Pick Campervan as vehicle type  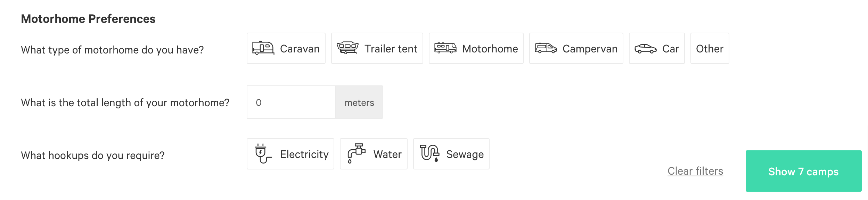pos(576,48)
